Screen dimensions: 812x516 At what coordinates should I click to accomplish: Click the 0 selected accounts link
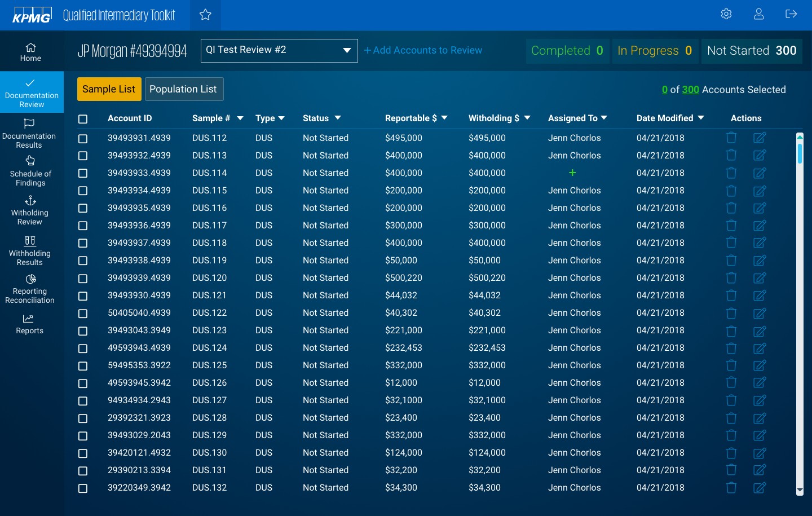point(665,90)
